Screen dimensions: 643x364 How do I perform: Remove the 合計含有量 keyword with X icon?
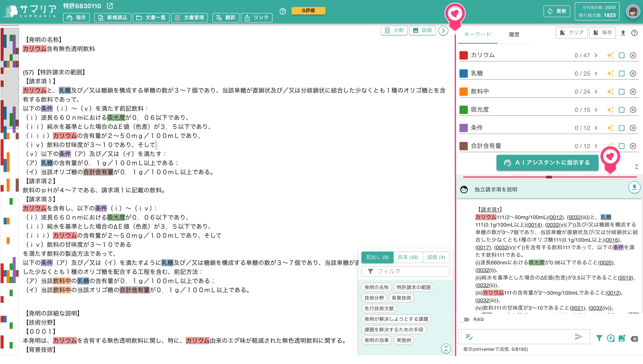[x=633, y=146]
